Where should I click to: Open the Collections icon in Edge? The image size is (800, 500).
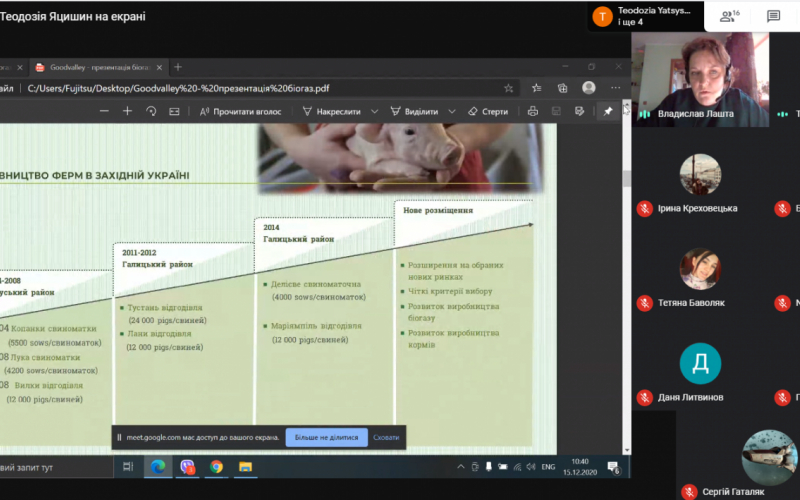point(562,88)
